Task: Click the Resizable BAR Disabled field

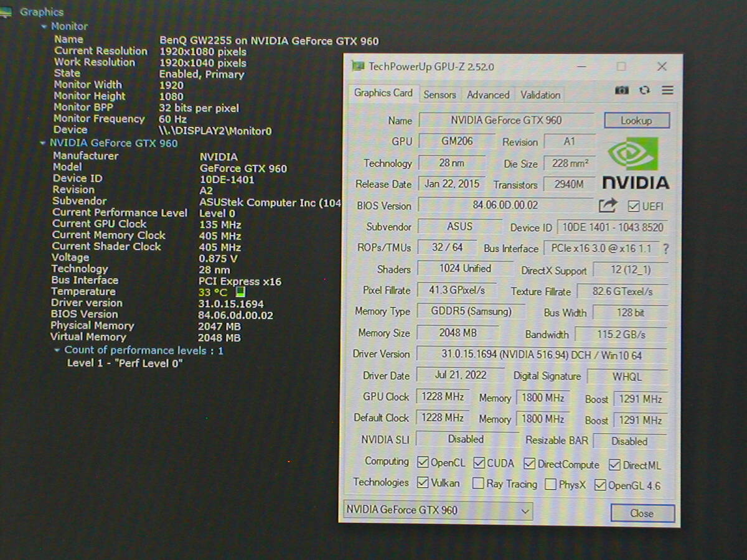Action: [x=629, y=442]
